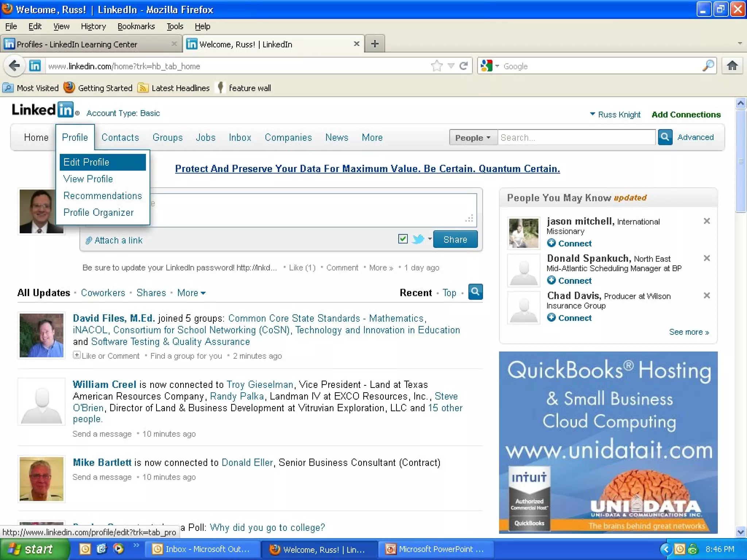
Task: Expand the More filter under All Updates
Action: point(191,293)
